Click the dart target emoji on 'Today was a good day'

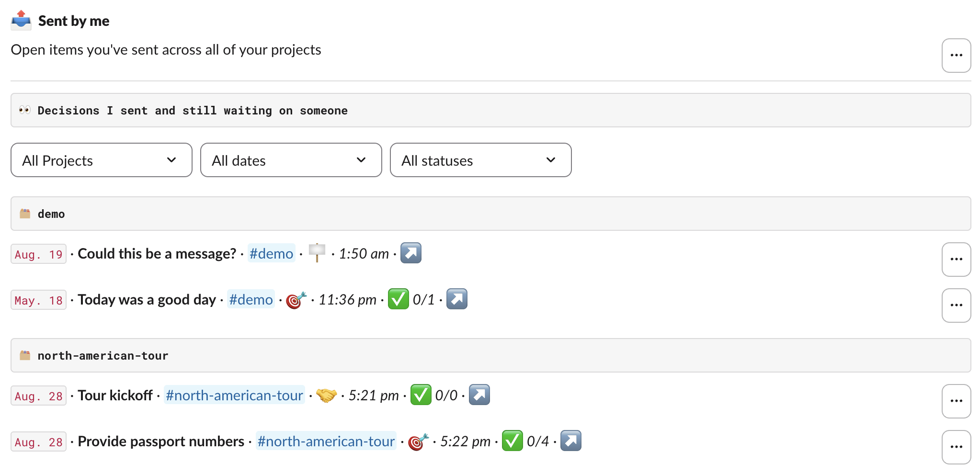click(296, 300)
